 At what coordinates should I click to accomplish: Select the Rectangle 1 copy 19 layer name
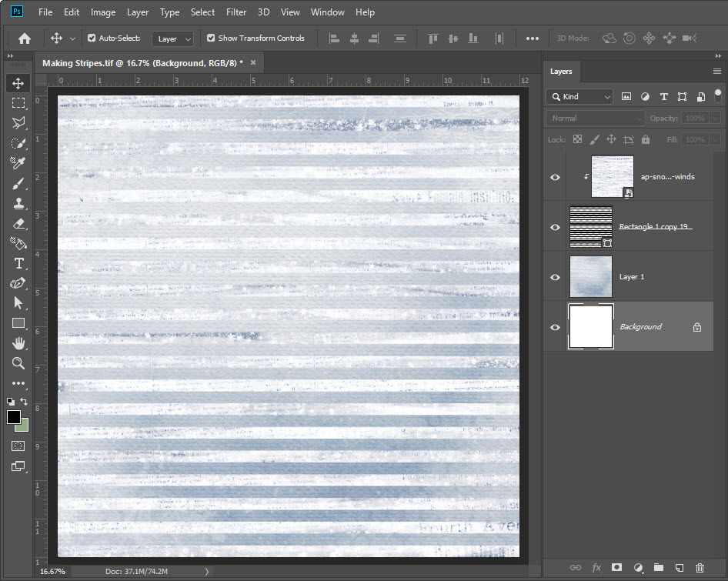[x=653, y=227]
